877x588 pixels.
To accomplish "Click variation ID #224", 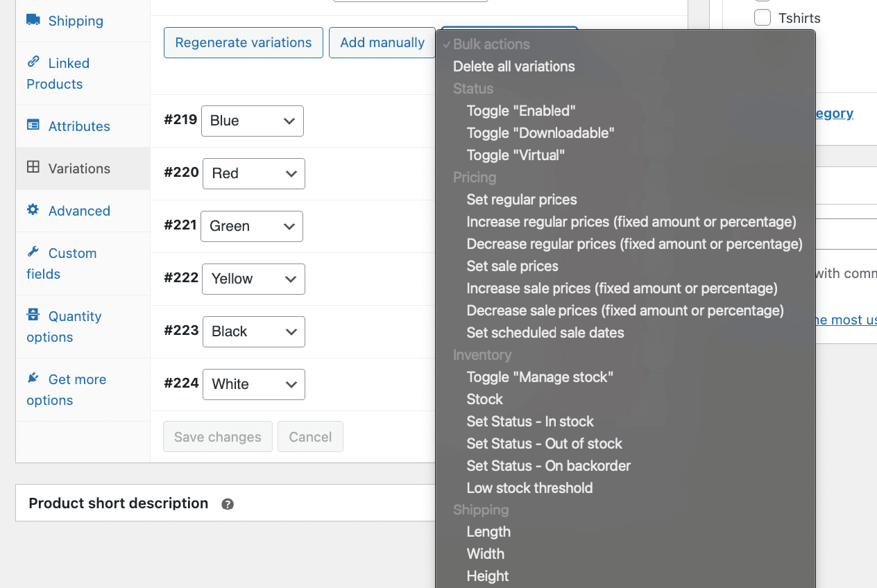I will point(182,383).
